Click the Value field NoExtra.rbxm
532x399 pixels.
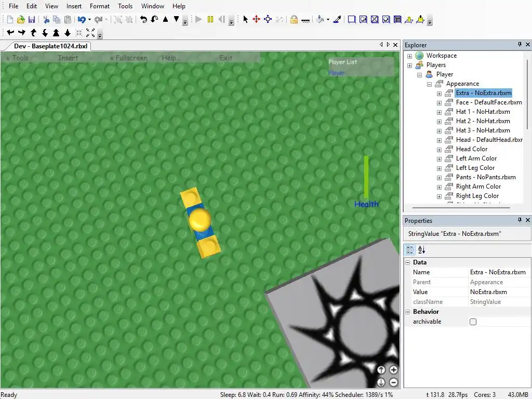click(499, 292)
